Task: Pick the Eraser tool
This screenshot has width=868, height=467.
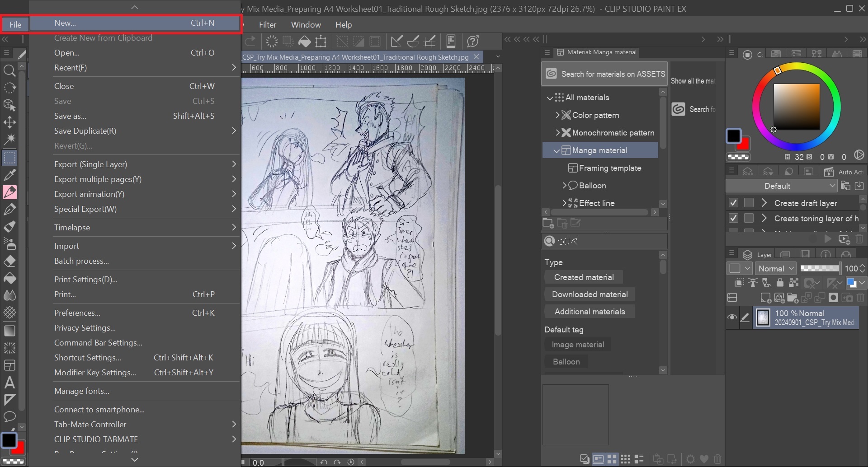Action: tap(9, 261)
